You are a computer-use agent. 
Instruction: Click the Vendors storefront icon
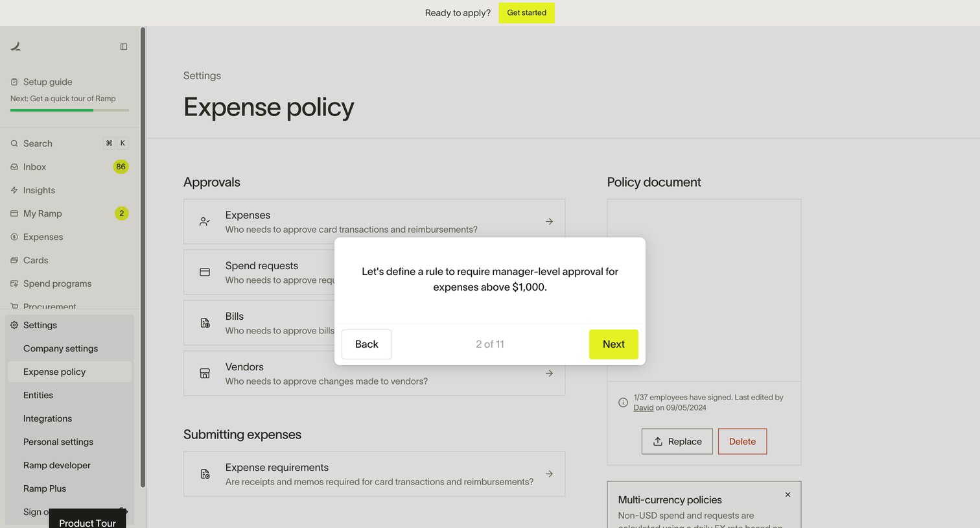click(x=205, y=374)
